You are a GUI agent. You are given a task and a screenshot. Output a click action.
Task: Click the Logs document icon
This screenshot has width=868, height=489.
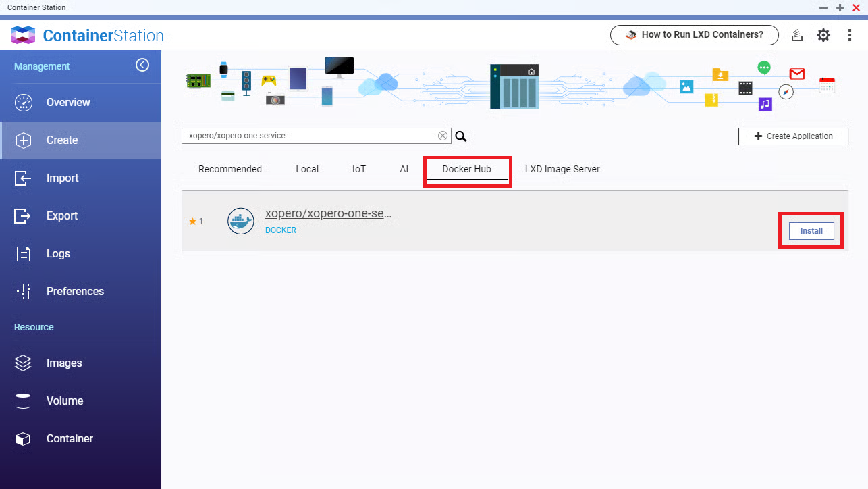[x=23, y=254]
